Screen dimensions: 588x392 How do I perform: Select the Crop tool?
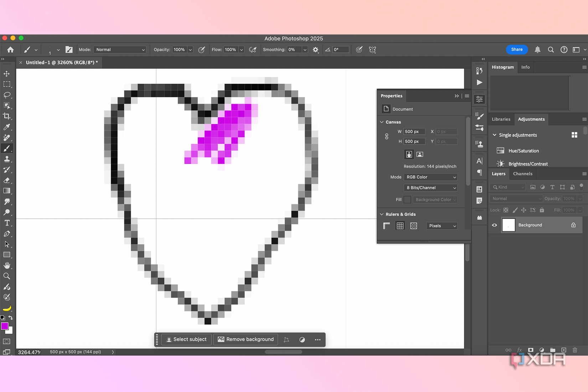pyautogui.click(x=7, y=116)
